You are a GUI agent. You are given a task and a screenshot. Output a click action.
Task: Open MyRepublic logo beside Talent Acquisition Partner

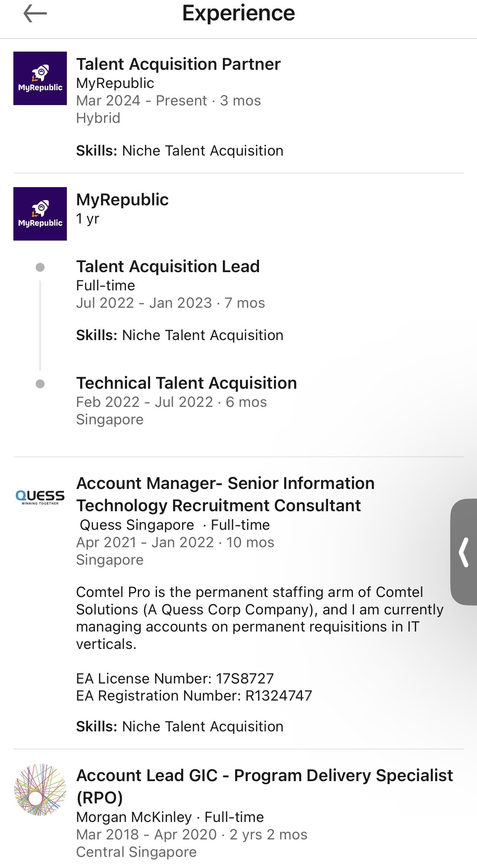40,78
